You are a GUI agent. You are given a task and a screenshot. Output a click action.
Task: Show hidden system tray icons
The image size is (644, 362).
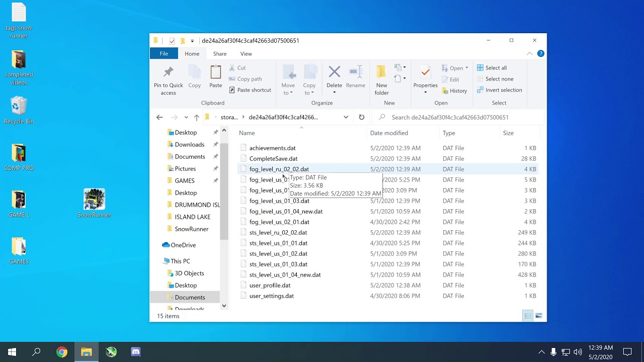(x=541, y=352)
